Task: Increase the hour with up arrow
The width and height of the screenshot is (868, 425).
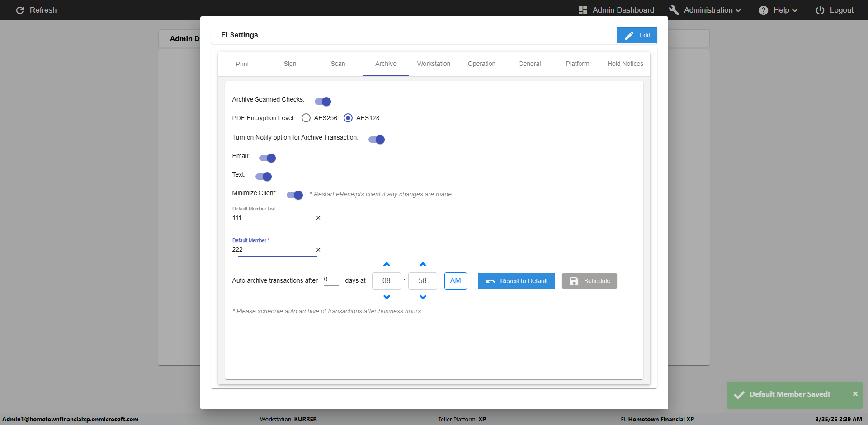Action: point(387,264)
